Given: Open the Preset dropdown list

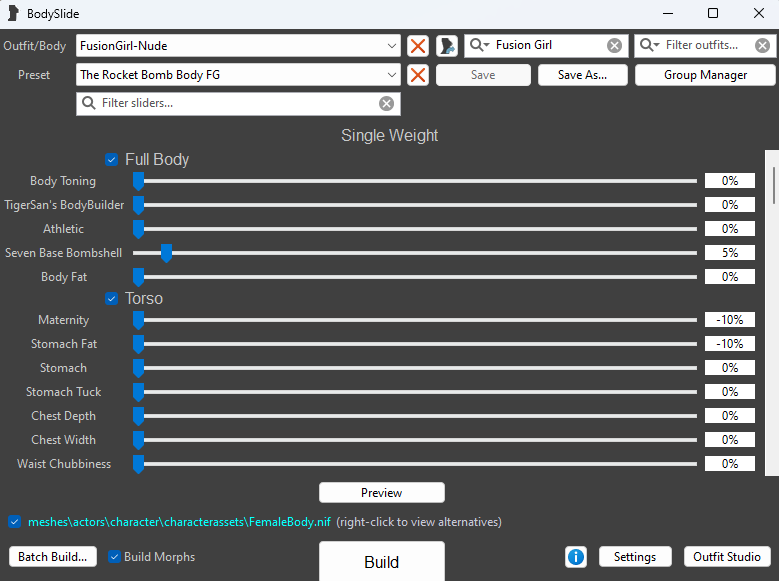Looking at the screenshot, I should tap(391, 75).
